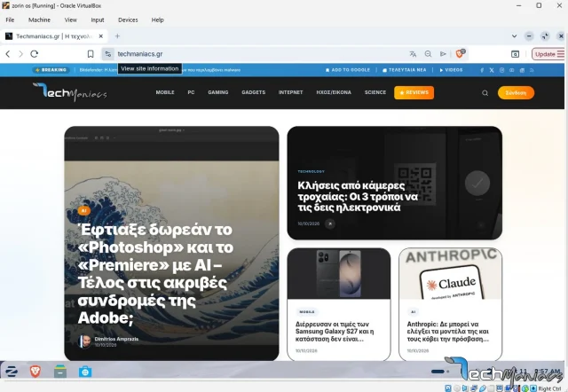Open the tab search dropdown chevron
Image resolution: width=568 pixels, height=392 pixels.
[514, 36]
